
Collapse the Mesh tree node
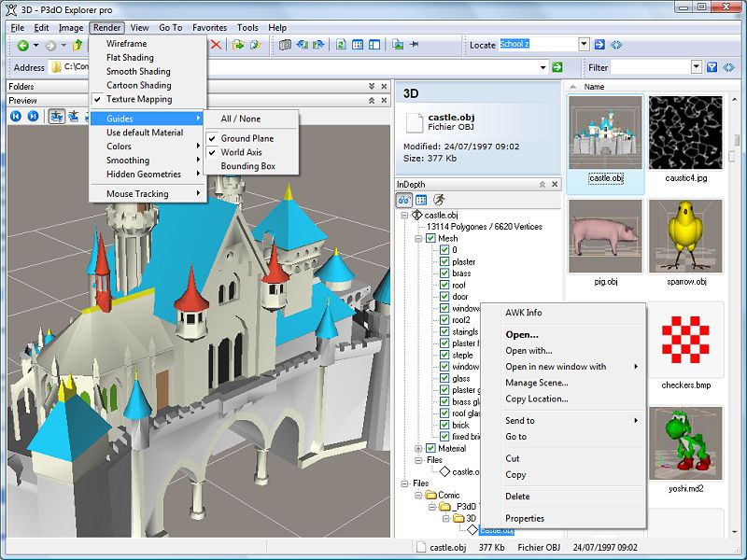click(418, 238)
